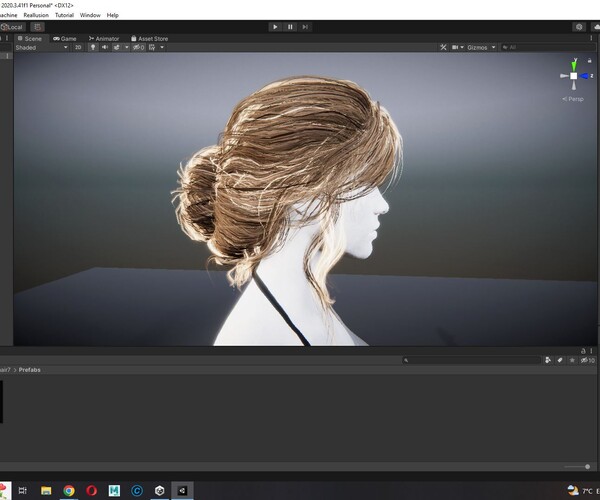
Task: Open Unity Hub from the taskbar
Action: (x=160, y=490)
